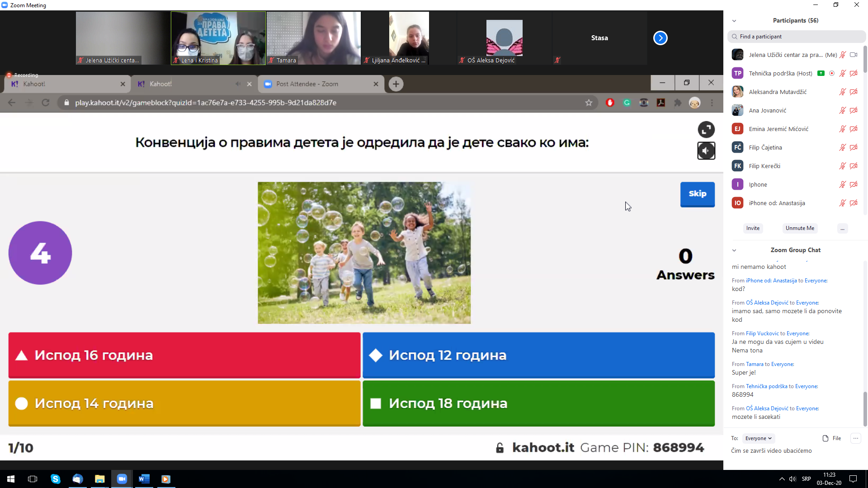Open the Task View taskbar icon
This screenshot has height=488, width=868.
(33, 479)
